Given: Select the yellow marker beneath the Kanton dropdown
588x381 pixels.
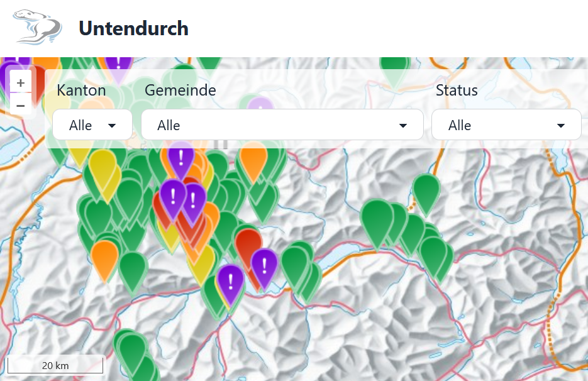Looking at the screenshot, I should (x=103, y=167).
